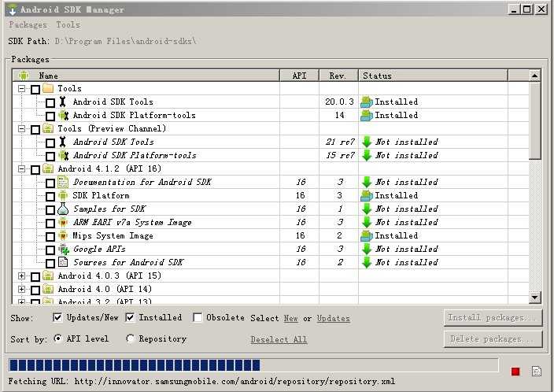Click the New selection link
This screenshot has height=392, width=554.
tap(291, 318)
